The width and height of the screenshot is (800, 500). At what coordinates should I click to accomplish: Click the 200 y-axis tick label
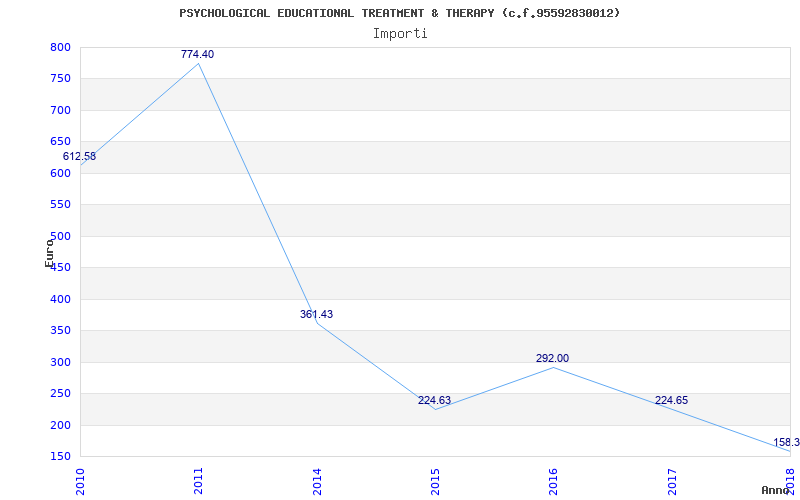[60, 425]
